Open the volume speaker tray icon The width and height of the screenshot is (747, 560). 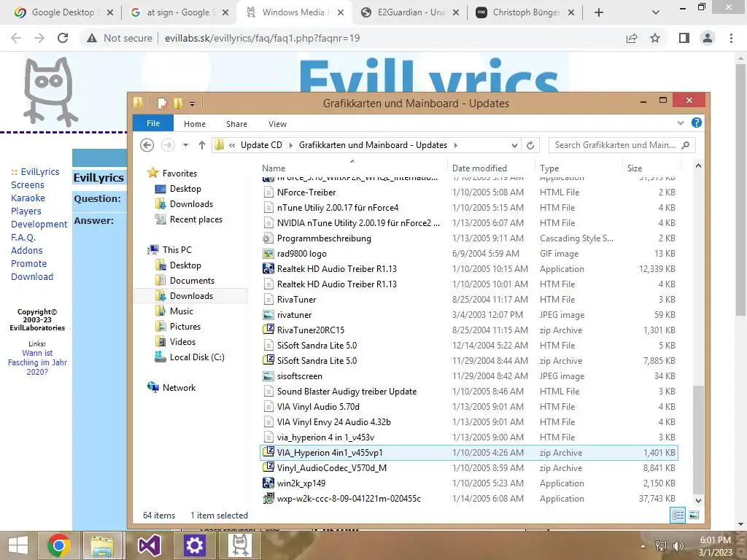678,545
